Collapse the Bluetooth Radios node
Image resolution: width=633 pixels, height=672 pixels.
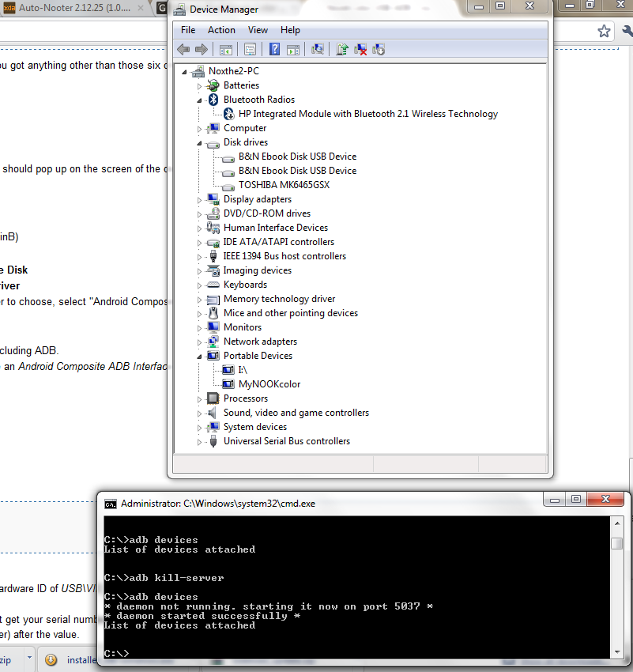pos(199,100)
